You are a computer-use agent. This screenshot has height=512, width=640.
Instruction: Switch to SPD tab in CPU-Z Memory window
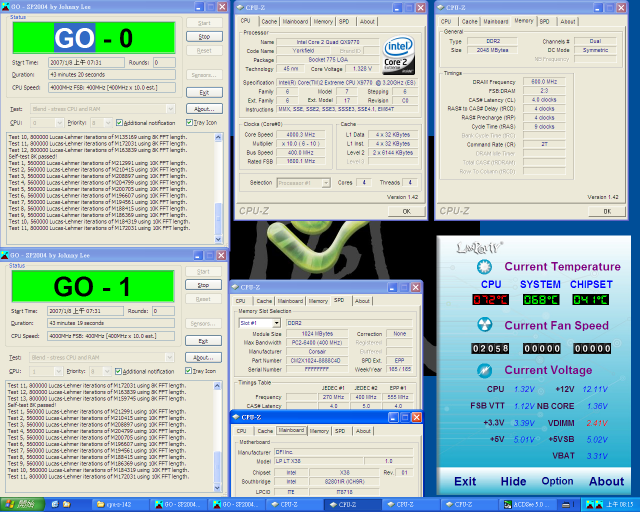click(544, 22)
